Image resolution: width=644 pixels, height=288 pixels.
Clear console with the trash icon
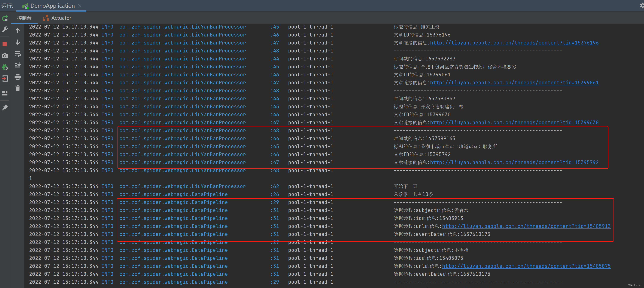click(x=18, y=88)
